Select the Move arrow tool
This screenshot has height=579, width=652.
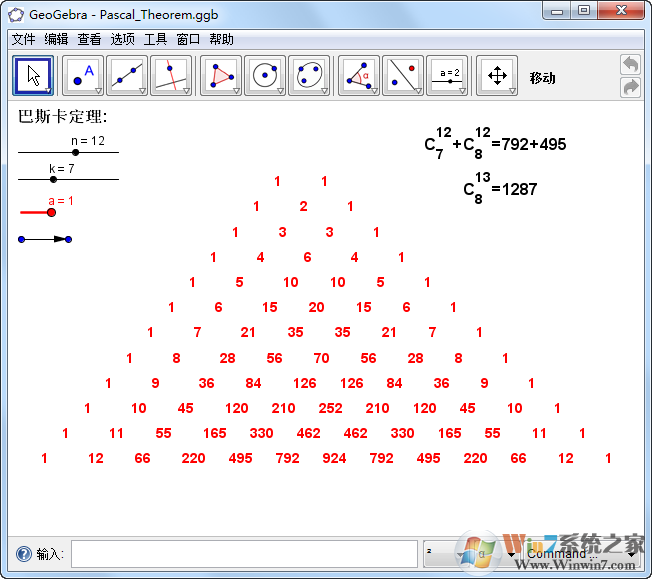point(34,76)
